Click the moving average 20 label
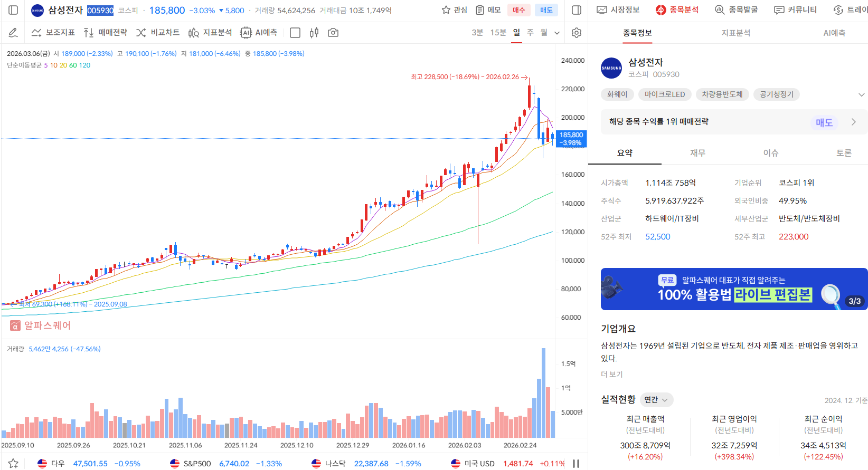Screen dimensions: 868x470 pyautogui.click(x=63, y=65)
